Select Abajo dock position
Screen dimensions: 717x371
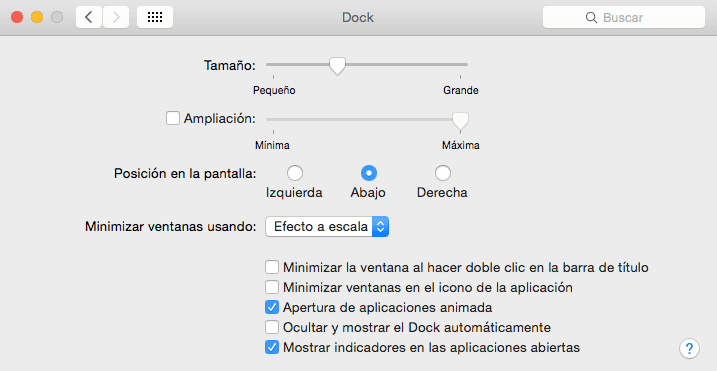369,173
